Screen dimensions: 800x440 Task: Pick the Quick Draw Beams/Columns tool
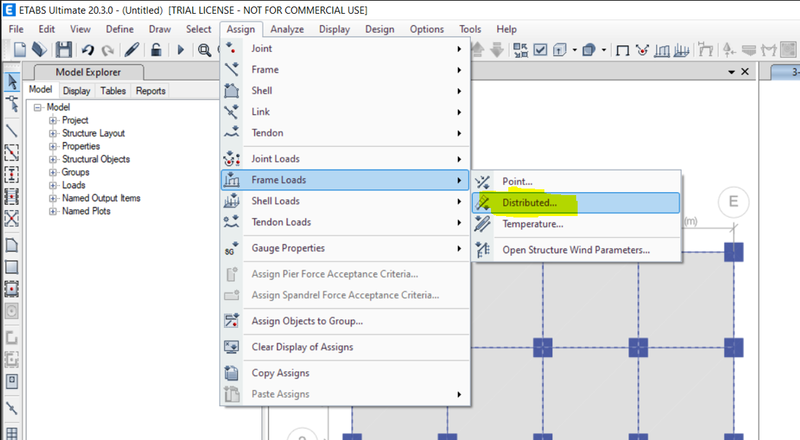[11, 153]
